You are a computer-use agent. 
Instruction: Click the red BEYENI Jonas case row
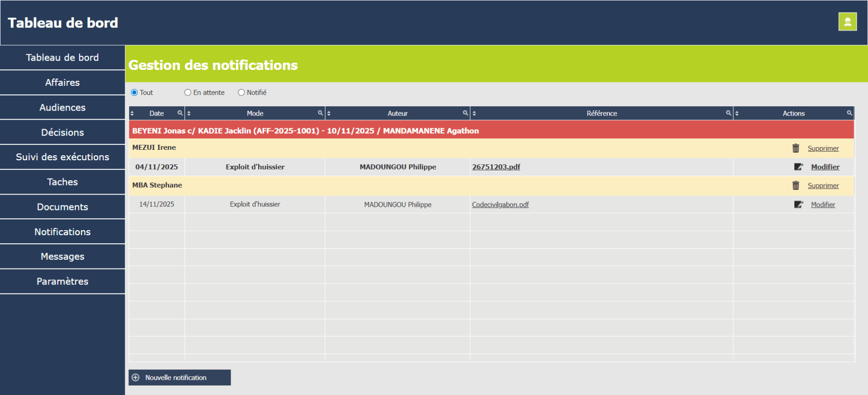305,131
